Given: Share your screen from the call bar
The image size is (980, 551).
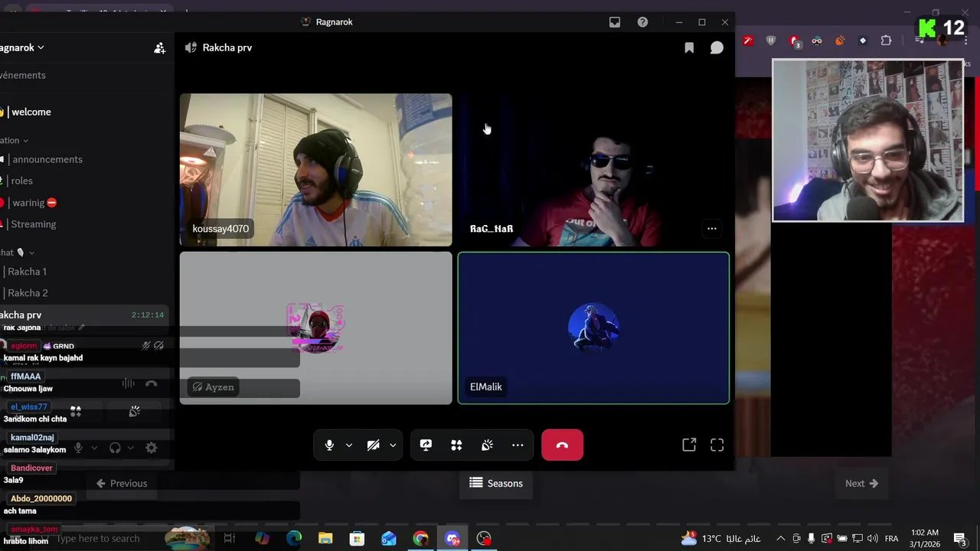Looking at the screenshot, I should click(x=426, y=445).
